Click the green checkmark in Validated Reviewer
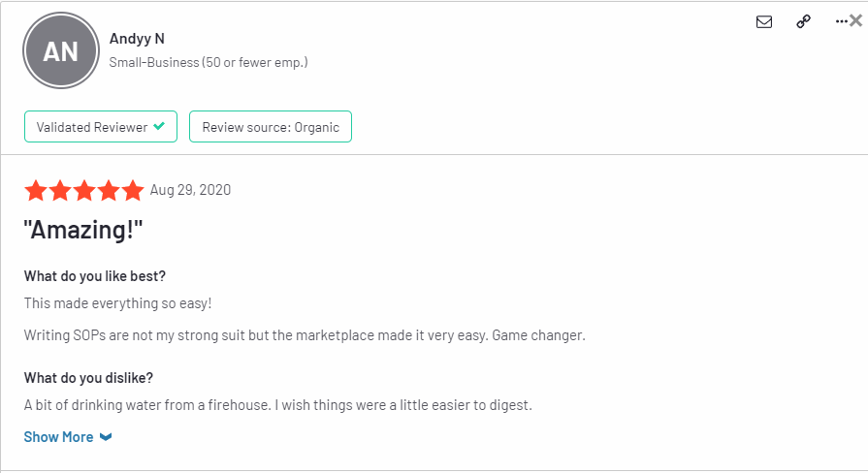Viewport: 868px width, 473px height. [x=159, y=126]
